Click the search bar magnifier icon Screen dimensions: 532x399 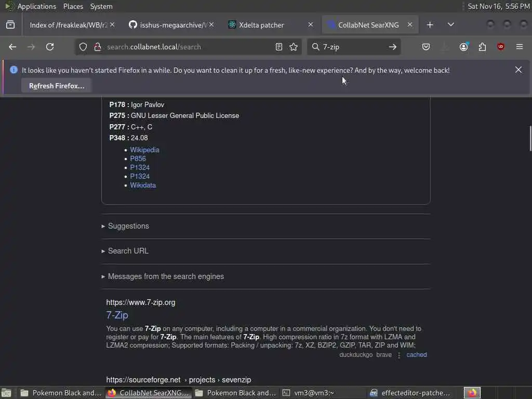click(x=315, y=47)
